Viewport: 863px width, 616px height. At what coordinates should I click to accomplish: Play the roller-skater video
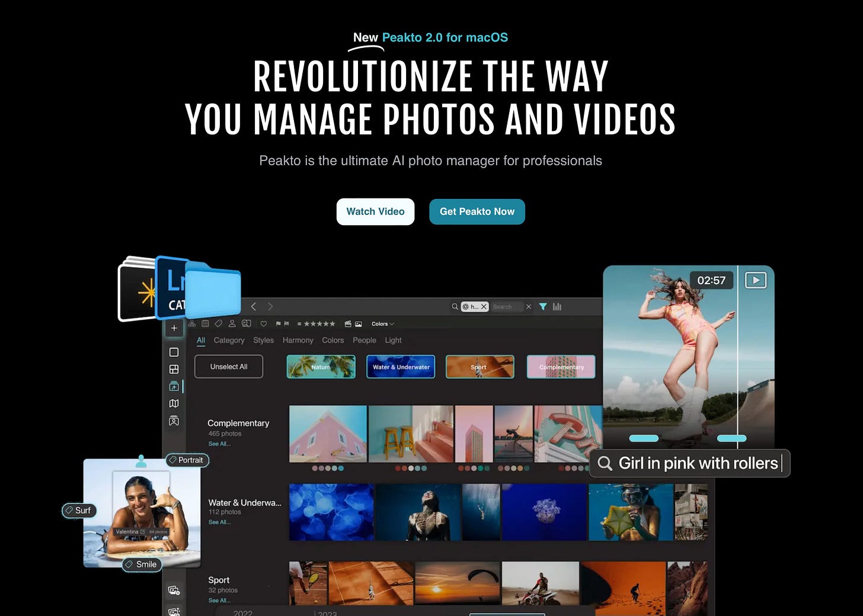[756, 280]
